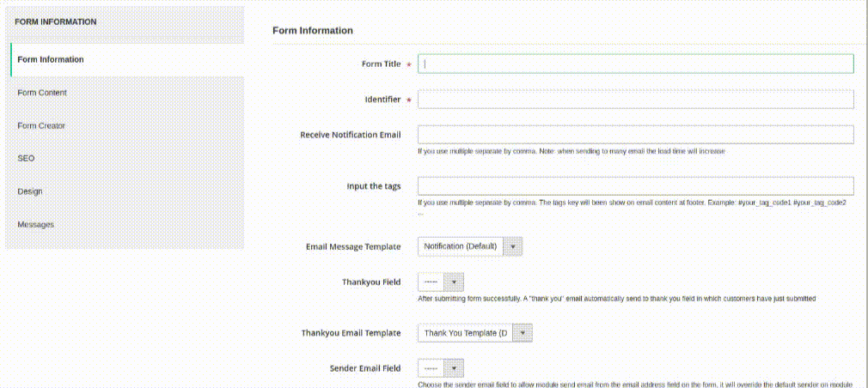Go to the SEO tab
This screenshot has width=868, height=388.
coord(26,159)
